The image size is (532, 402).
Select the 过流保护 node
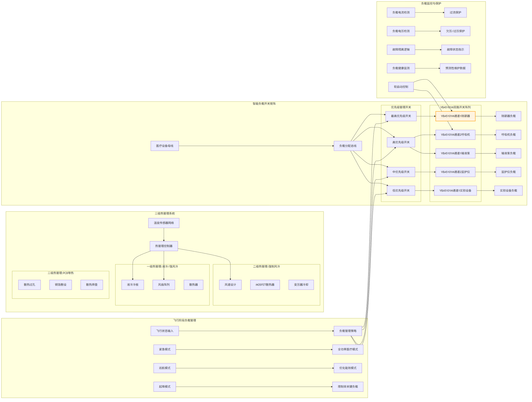coord(455,13)
